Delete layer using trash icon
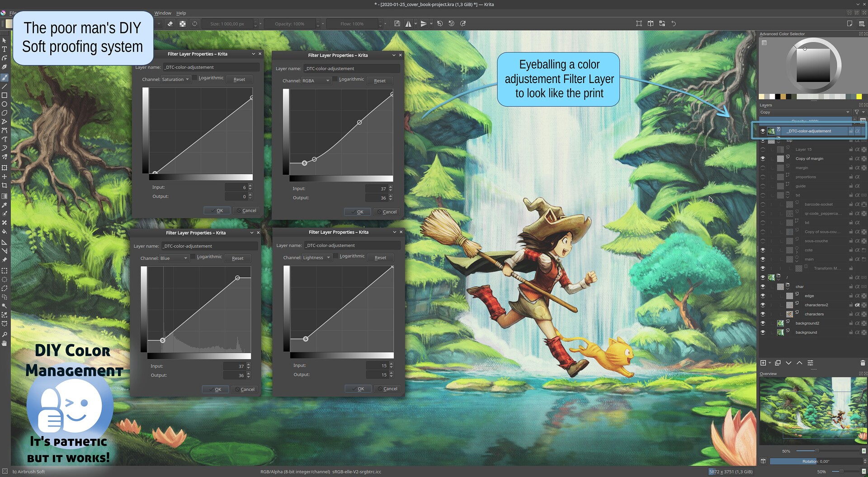The image size is (868, 477). click(x=862, y=363)
